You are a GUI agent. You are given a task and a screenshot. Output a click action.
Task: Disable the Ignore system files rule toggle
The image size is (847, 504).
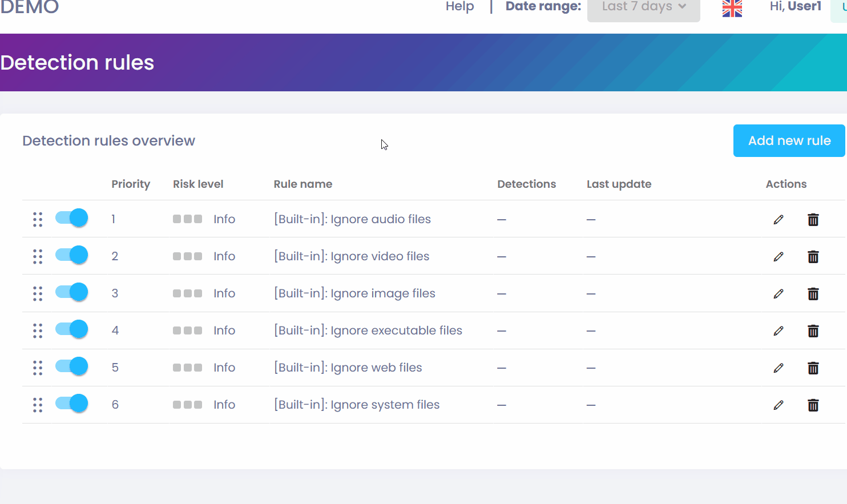click(71, 403)
